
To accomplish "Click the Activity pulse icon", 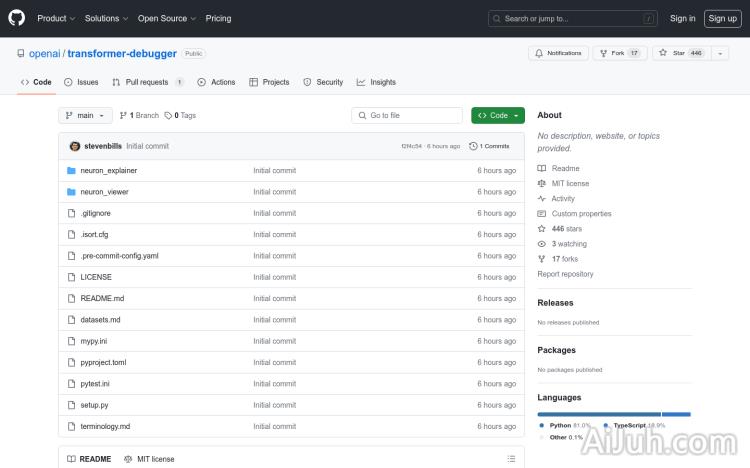I will pos(541,199).
